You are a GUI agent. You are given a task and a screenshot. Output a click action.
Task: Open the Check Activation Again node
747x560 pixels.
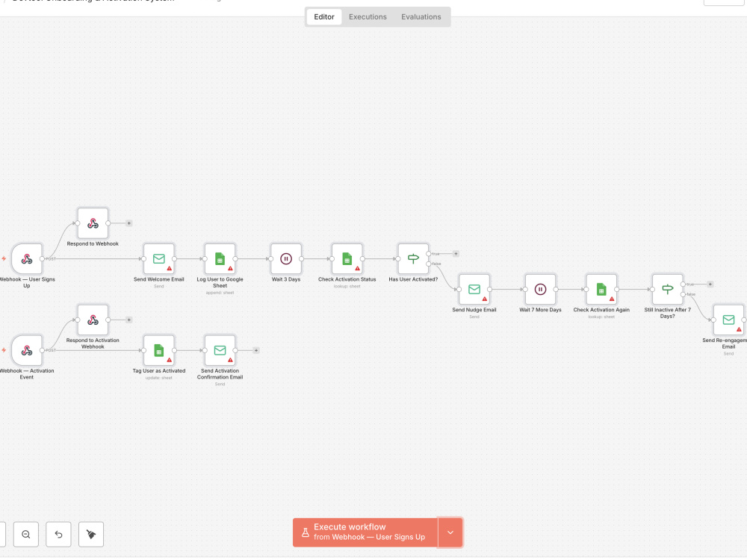(x=601, y=289)
